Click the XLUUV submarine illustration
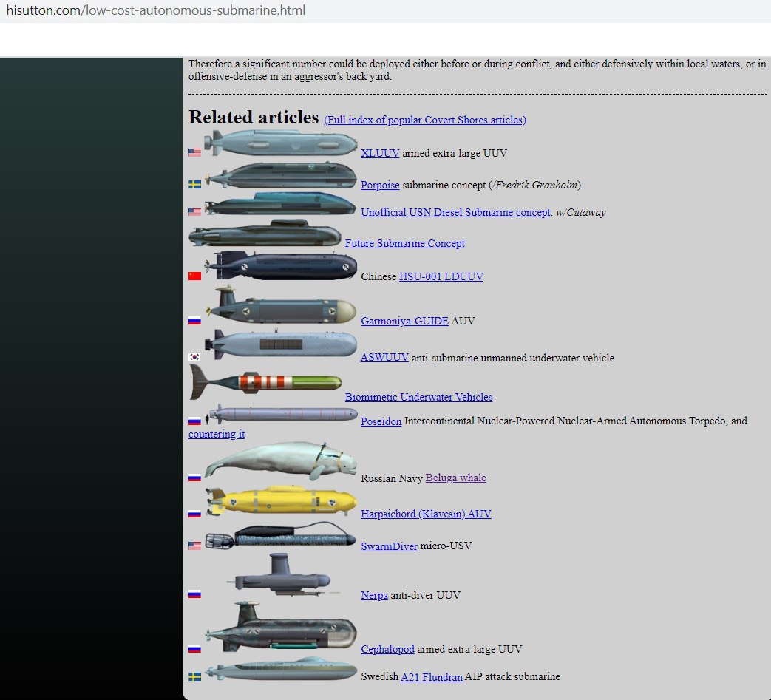The image size is (771, 700). click(280, 143)
